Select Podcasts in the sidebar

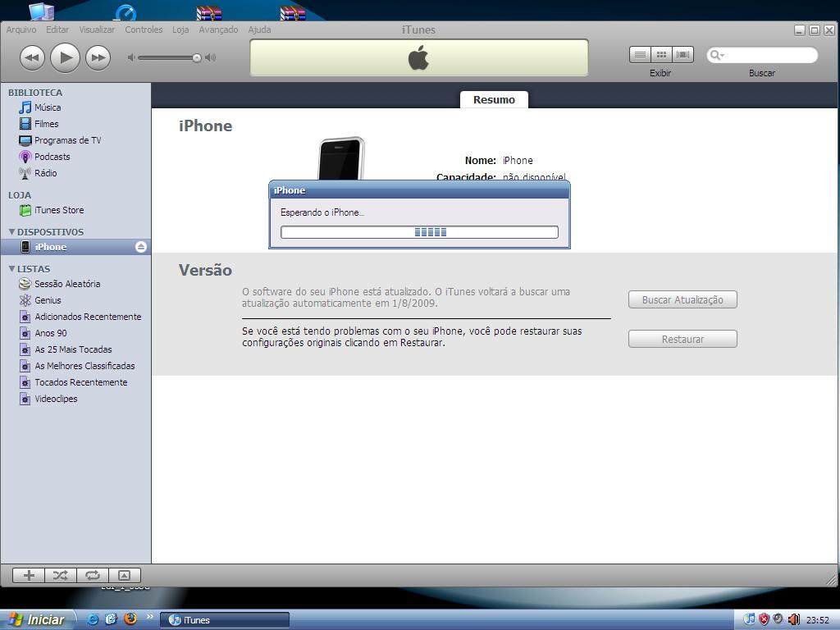click(x=52, y=157)
